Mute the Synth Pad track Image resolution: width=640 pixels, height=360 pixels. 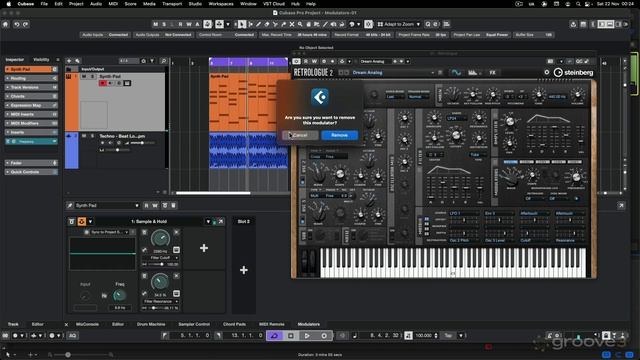(x=84, y=76)
